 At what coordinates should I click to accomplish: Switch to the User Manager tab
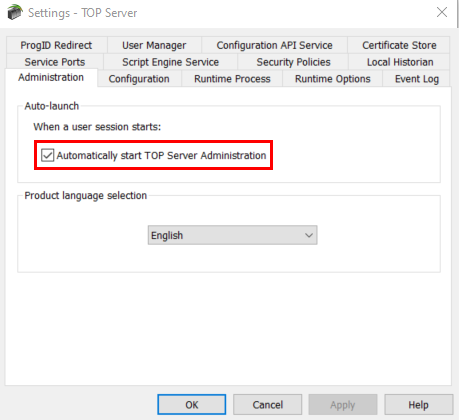coord(154,45)
